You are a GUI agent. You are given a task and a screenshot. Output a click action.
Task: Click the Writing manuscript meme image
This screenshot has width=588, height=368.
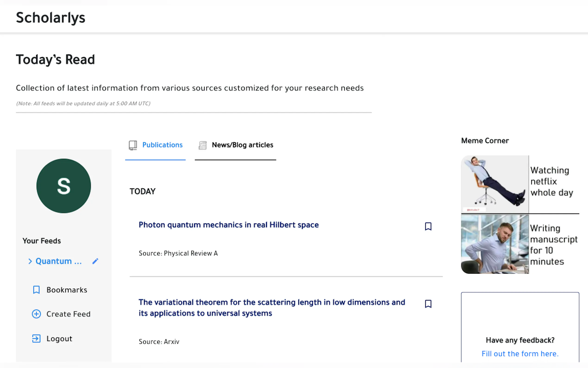495,244
